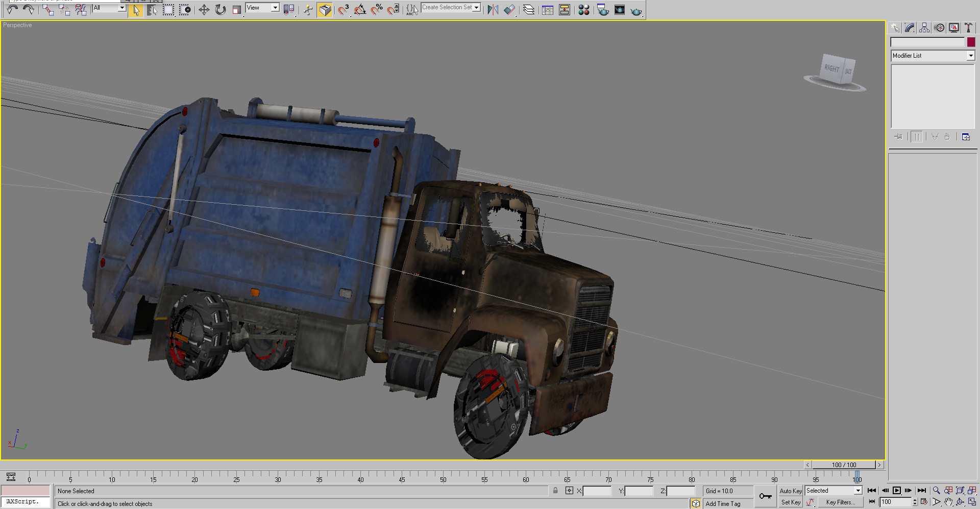Switch to the Hierarchy panel tab
Screen dimensions: 980x509
pos(924,28)
